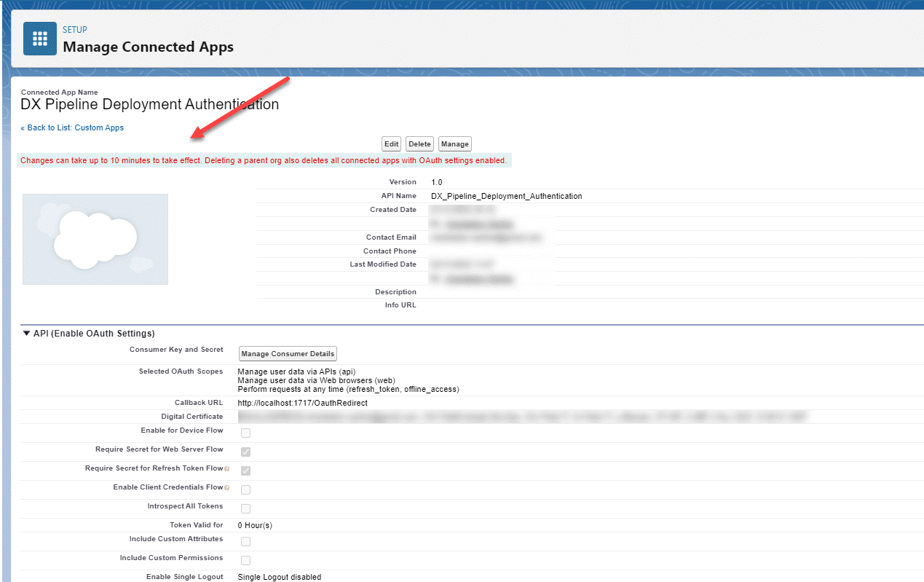This screenshot has width=924, height=582.
Task: Click the Consumer Key and Secret label
Action: (176, 350)
